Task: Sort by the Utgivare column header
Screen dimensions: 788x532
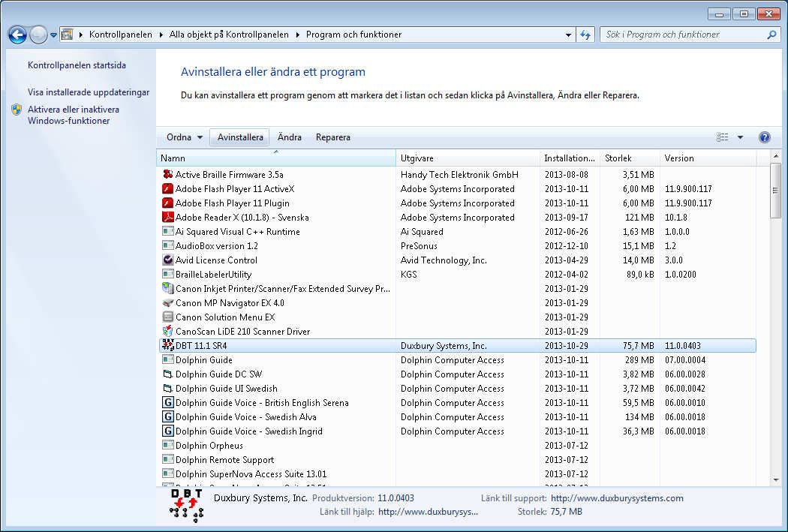Action: pos(468,158)
